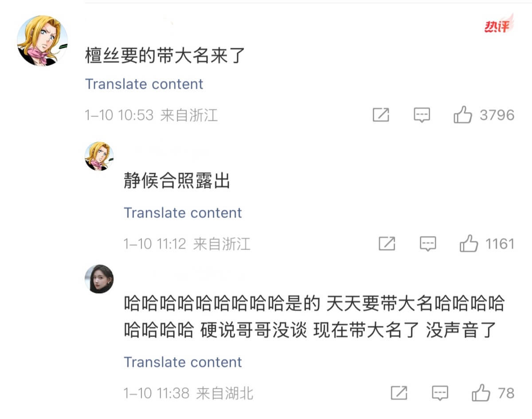Viewport: 532px width, 419px height.
Task: Tap the 1161 like count
Action: point(500,244)
